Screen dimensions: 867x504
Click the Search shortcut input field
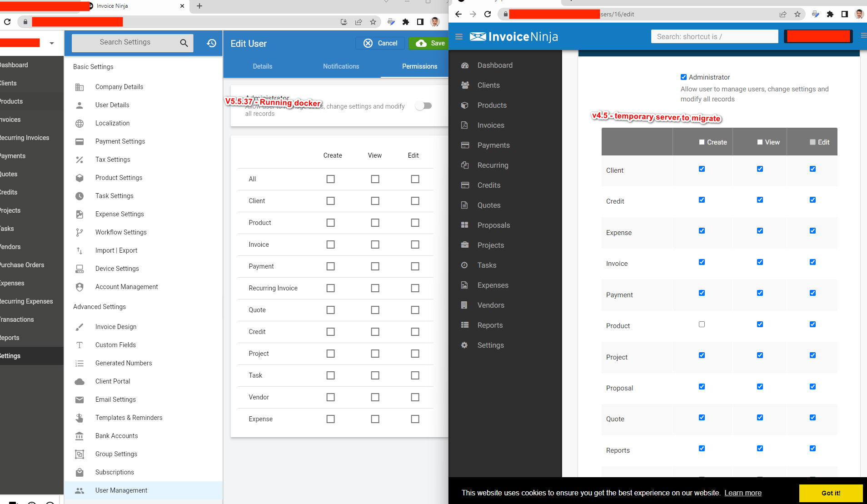[714, 37]
